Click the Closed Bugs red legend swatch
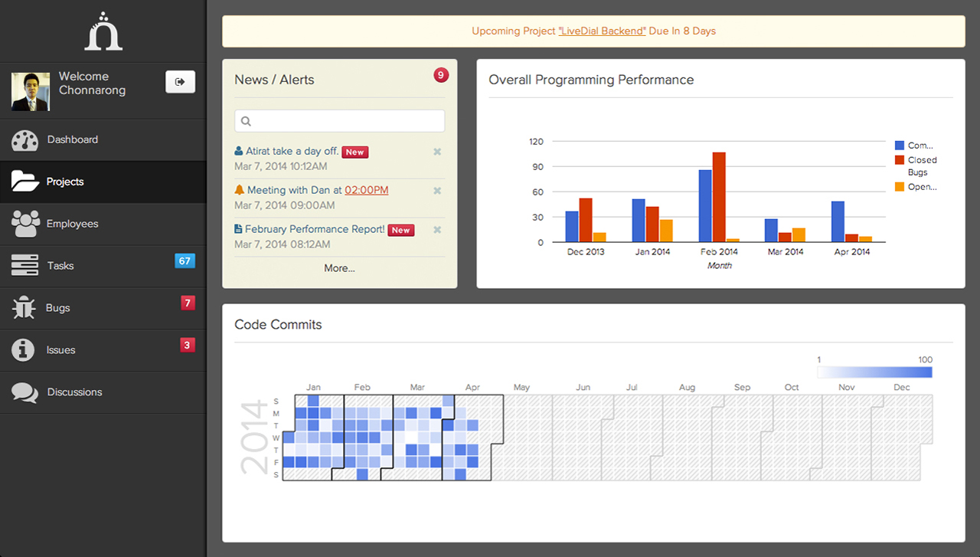 pos(900,160)
